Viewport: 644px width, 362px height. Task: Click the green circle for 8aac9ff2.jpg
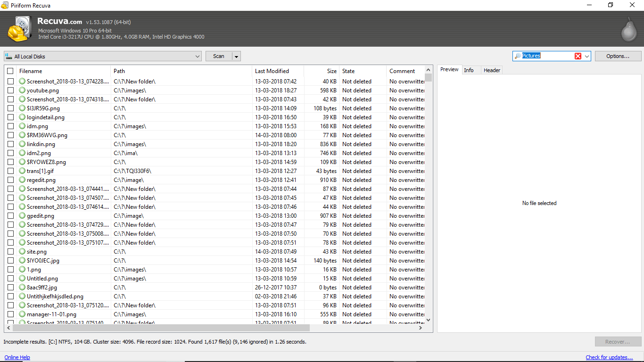[22, 288]
